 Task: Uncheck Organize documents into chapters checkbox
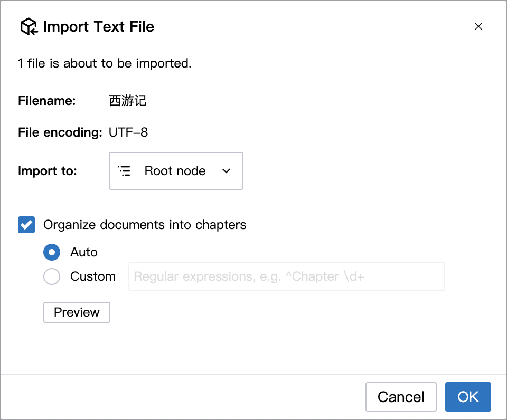26,225
